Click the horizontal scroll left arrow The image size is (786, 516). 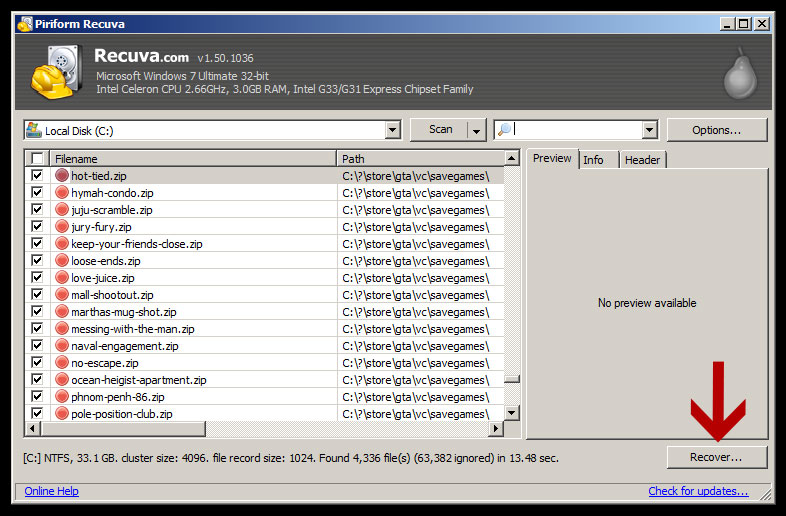click(x=33, y=429)
